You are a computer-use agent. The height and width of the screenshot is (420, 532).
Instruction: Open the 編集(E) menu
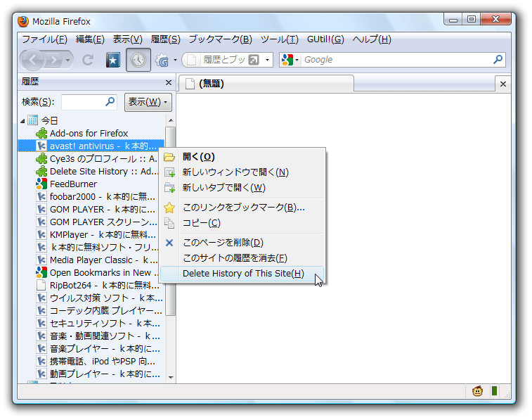pos(90,39)
